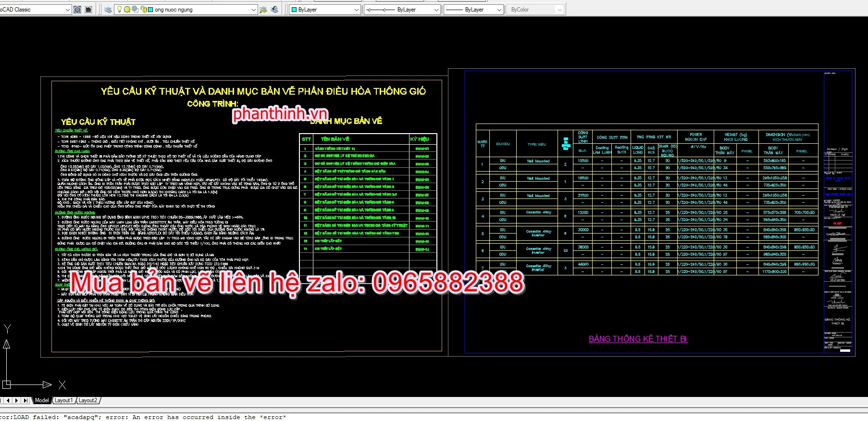Click the command line error message
This screenshot has height=421, width=868.
(x=143, y=417)
